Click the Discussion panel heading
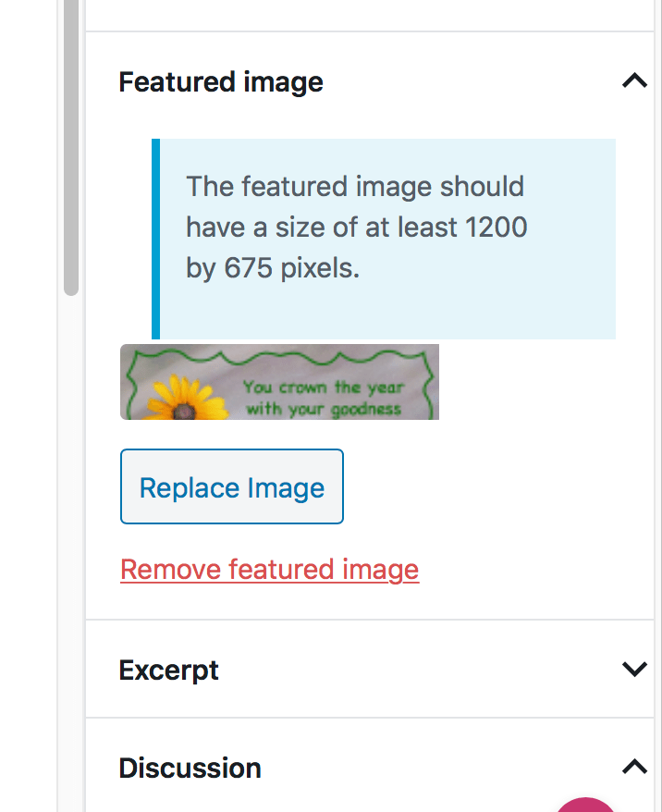 (190, 768)
